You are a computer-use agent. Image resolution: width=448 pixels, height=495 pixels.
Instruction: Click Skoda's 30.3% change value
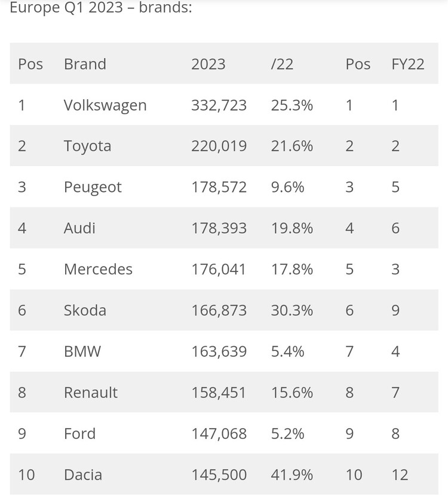[x=292, y=310]
